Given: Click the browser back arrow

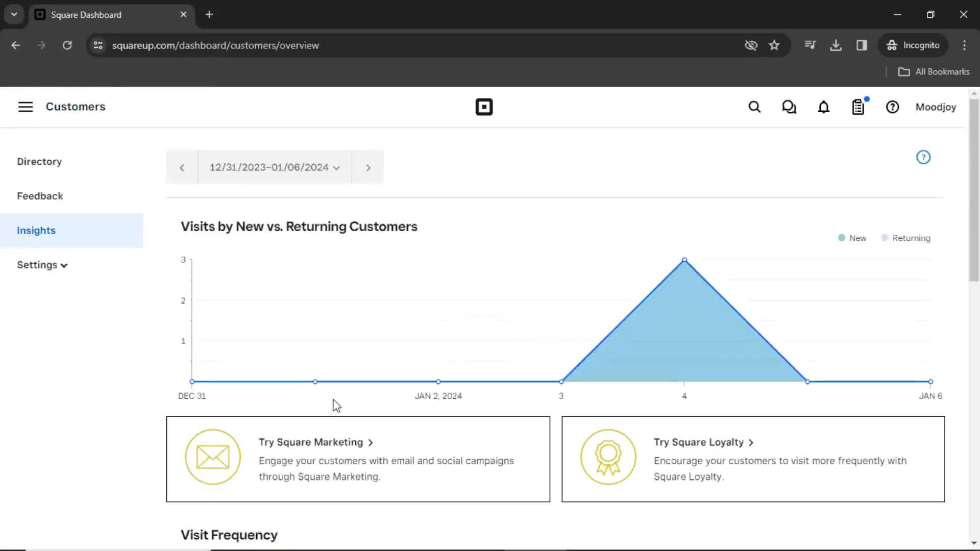Looking at the screenshot, I should point(16,45).
